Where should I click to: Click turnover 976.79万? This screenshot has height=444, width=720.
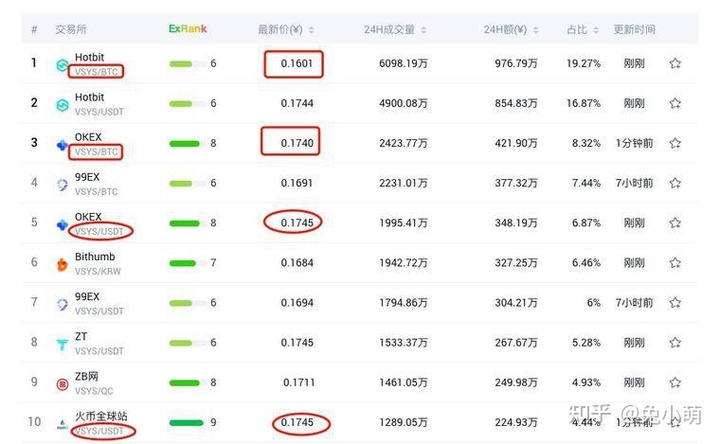click(x=516, y=63)
